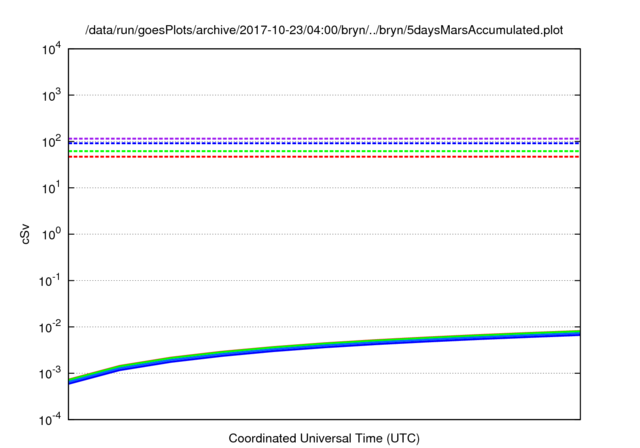Click the 10^-1 y-axis tick label
The height and width of the screenshot is (448, 640).
tap(50, 281)
